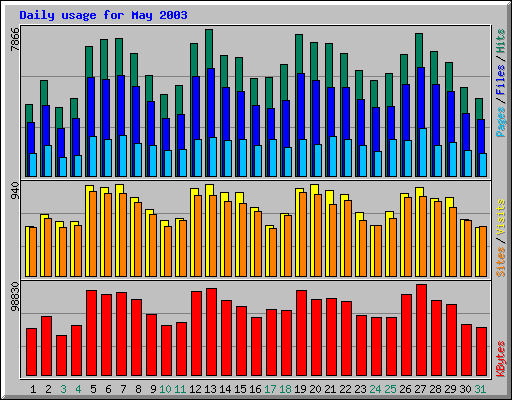Click the cyan Pages bar for day 27
Image resolution: width=512 pixels, height=400 pixels.
coord(423,152)
